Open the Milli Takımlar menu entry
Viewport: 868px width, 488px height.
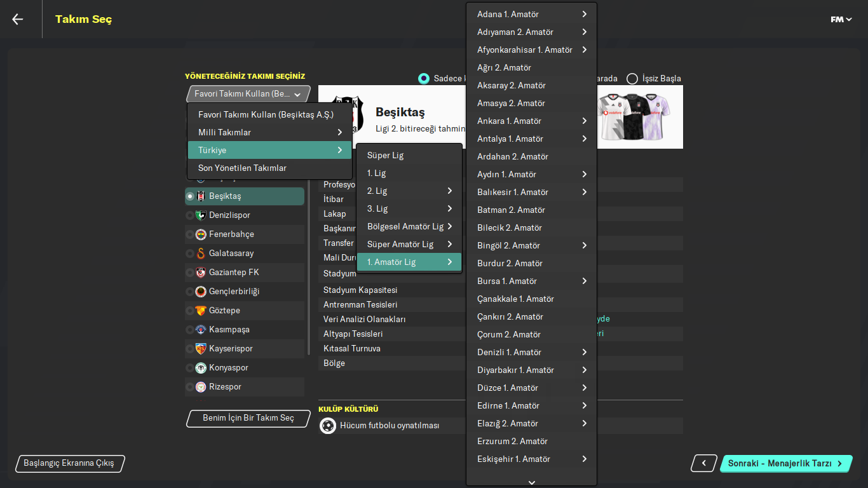(x=269, y=132)
